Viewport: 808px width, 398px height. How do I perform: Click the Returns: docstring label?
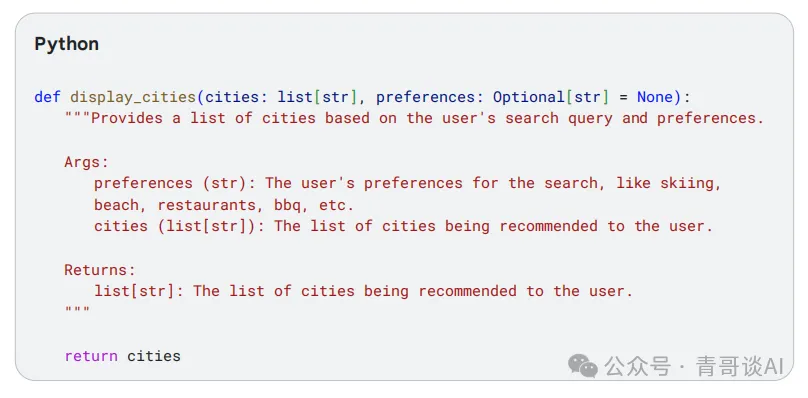pos(100,270)
